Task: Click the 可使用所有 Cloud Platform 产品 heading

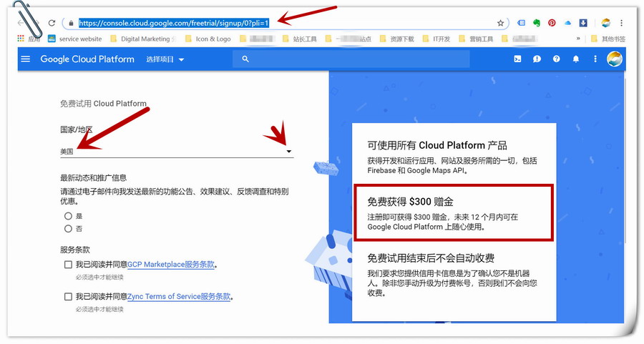Action: 437,145
